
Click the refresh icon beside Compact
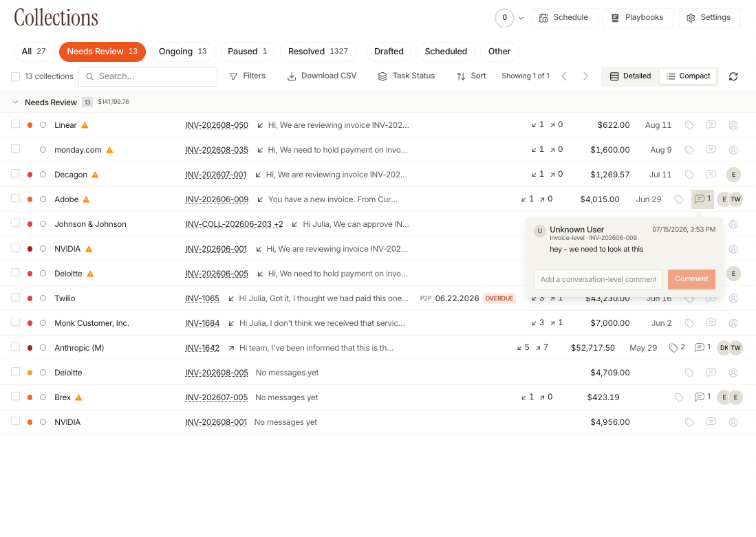(733, 76)
